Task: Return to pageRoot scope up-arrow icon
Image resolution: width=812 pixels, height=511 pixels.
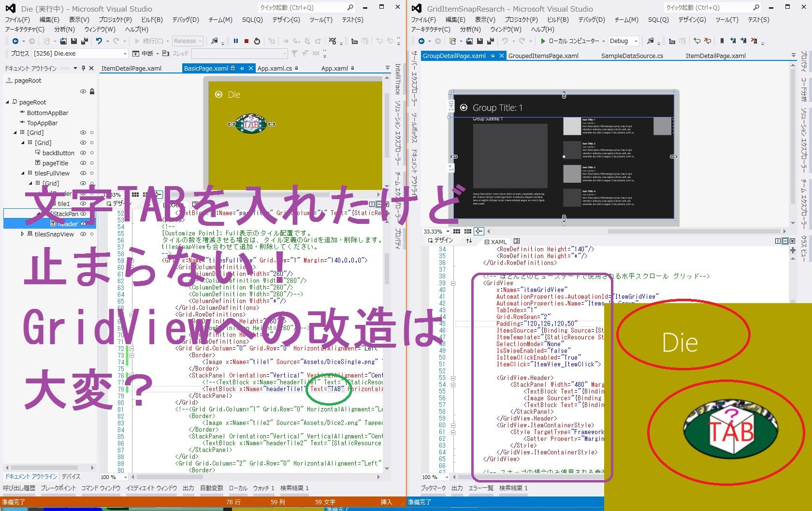Action: [9, 80]
